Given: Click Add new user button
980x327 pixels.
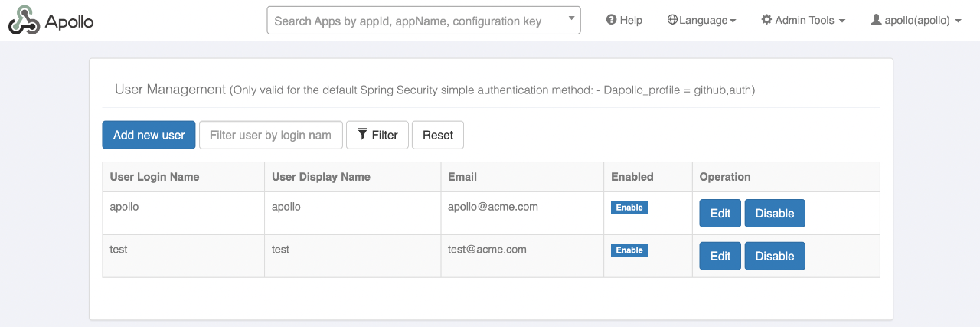Looking at the screenshot, I should pyautogui.click(x=149, y=135).
